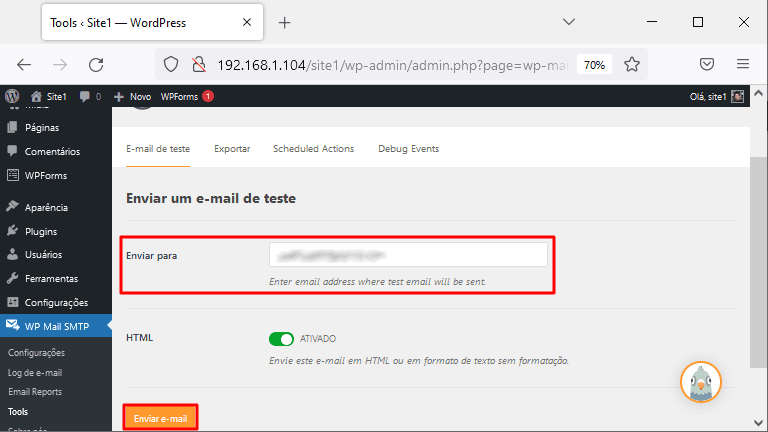Screen dimensions: 768x432
Task: Click the shield tracking protection icon
Action: click(x=171, y=65)
